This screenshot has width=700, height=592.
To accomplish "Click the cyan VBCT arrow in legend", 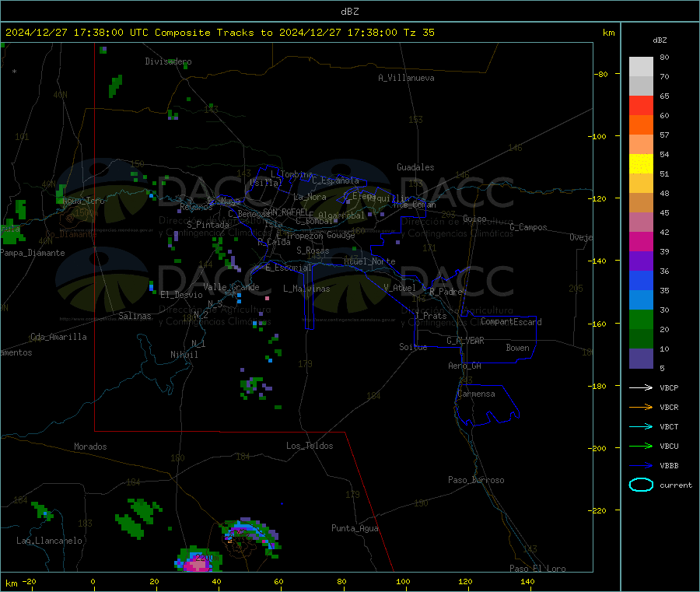I will 641,427.
